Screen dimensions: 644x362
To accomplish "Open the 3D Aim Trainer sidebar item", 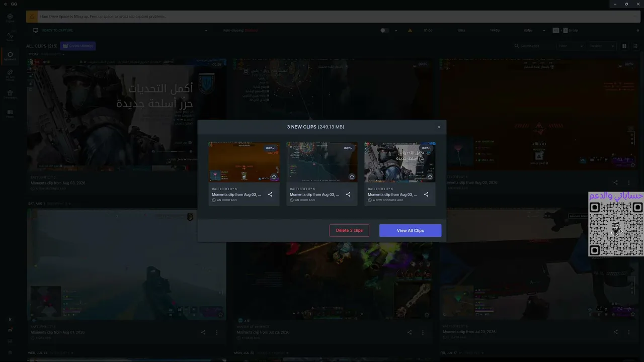I will point(10,75).
